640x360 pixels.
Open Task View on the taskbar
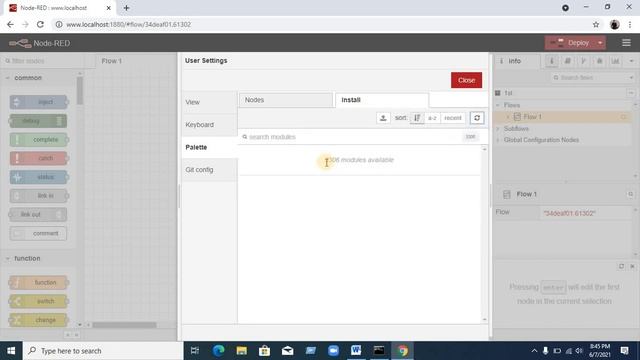[x=195, y=351]
